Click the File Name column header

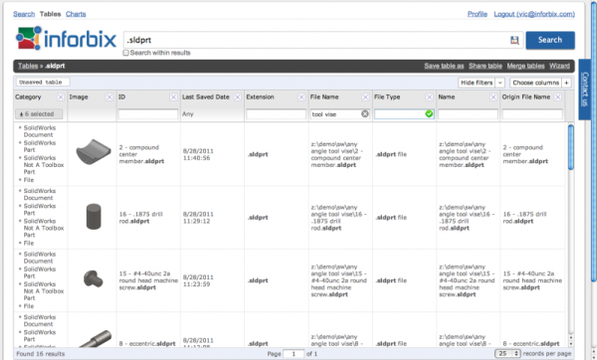click(x=324, y=97)
